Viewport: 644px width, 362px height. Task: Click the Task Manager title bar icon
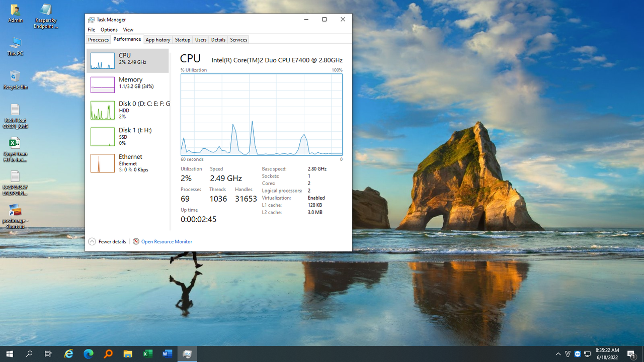91,20
